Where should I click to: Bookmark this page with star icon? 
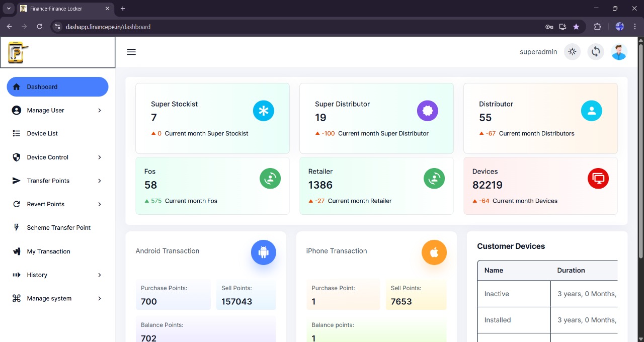(x=576, y=27)
